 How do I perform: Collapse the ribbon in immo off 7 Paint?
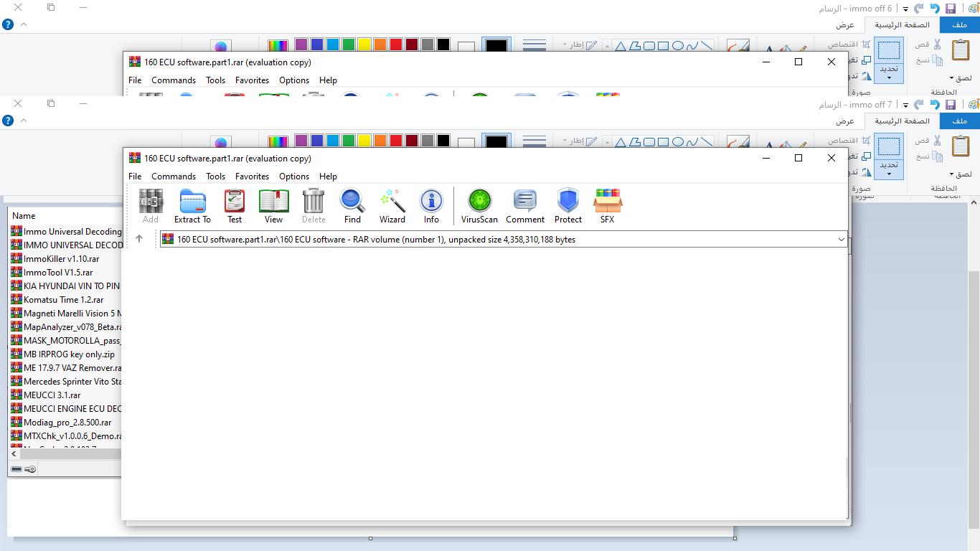pyautogui.click(x=24, y=121)
